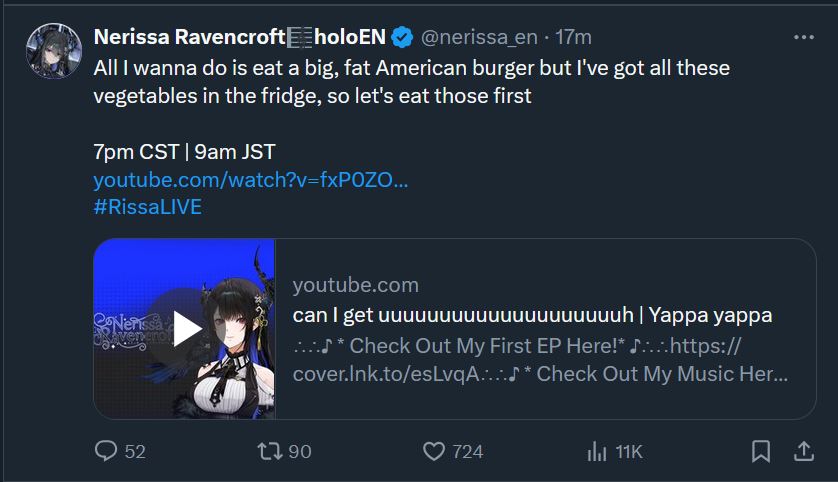Click the share upload icon
The image size is (838, 482).
click(803, 451)
